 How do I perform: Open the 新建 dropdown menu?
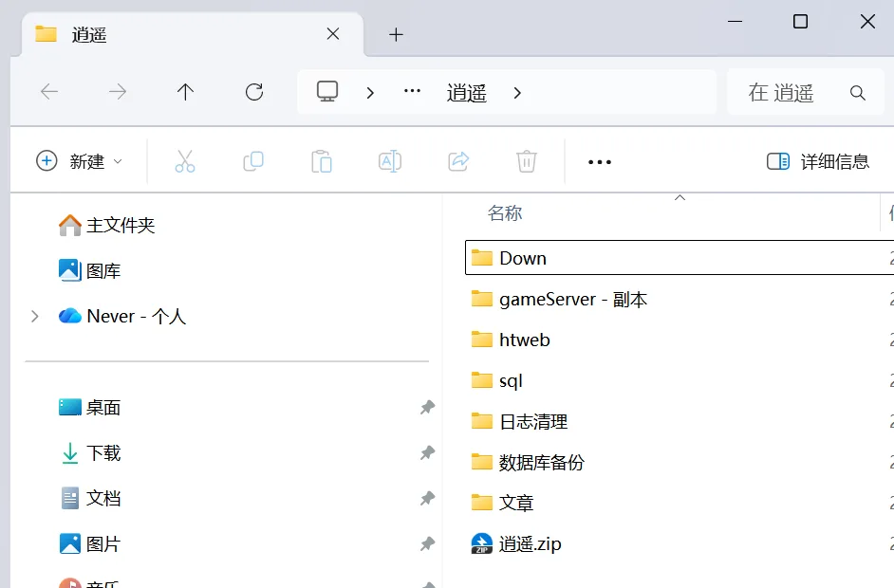(80, 161)
